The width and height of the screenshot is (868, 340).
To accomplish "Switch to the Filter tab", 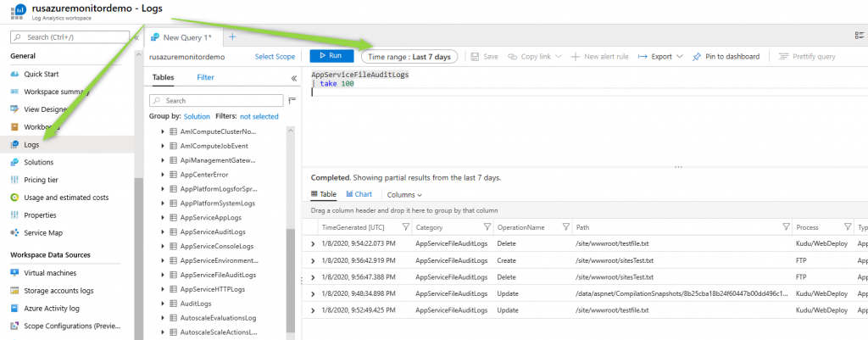I will click(205, 77).
